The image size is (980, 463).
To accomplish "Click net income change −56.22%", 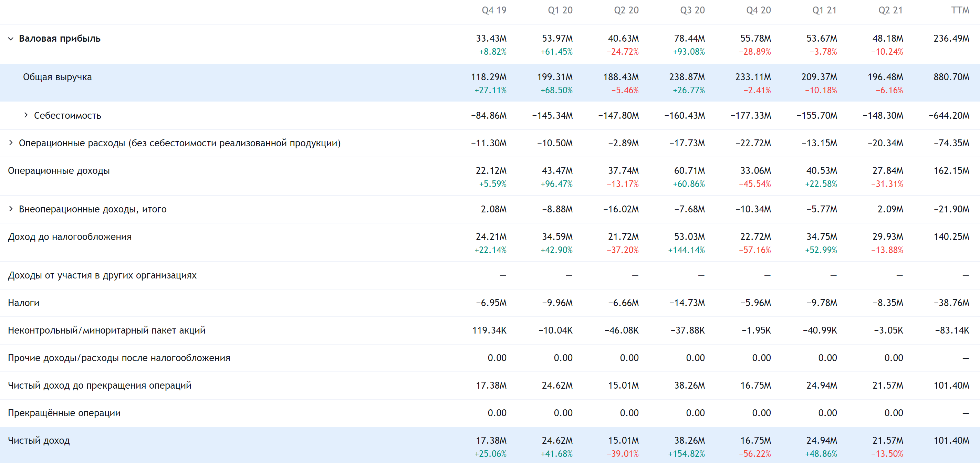I will click(755, 454).
